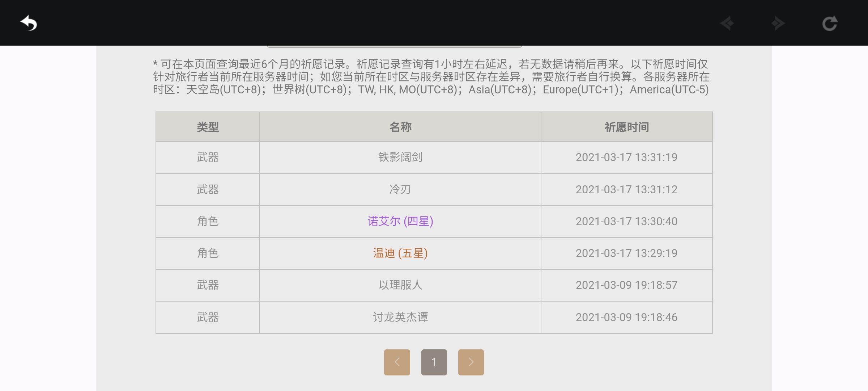Click the wish record notice paragraph

point(431,77)
